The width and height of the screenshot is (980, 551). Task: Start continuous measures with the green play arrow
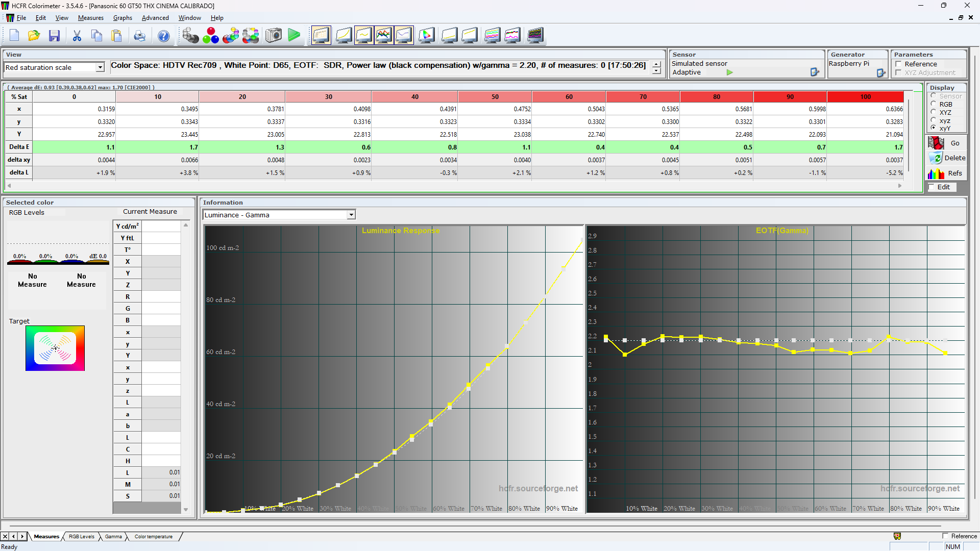coord(295,35)
